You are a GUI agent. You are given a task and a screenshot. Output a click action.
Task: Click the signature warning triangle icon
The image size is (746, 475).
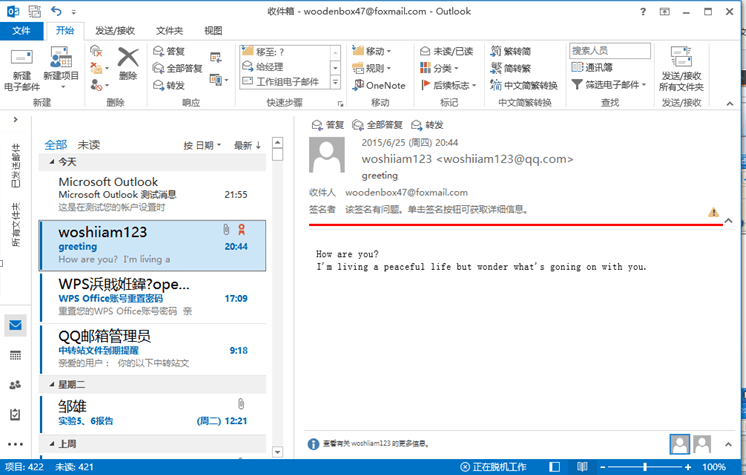coord(713,212)
